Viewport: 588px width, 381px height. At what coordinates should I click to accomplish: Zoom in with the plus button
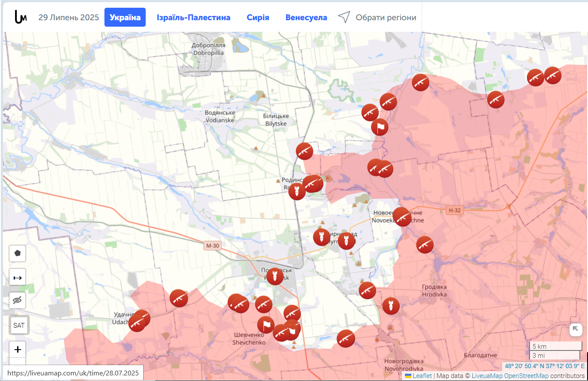coord(18,349)
